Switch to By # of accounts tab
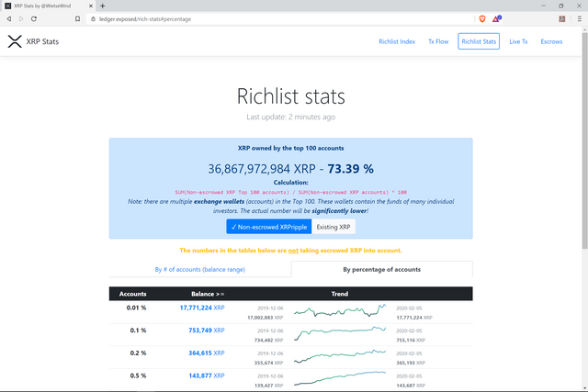588x392 pixels. click(x=200, y=270)
